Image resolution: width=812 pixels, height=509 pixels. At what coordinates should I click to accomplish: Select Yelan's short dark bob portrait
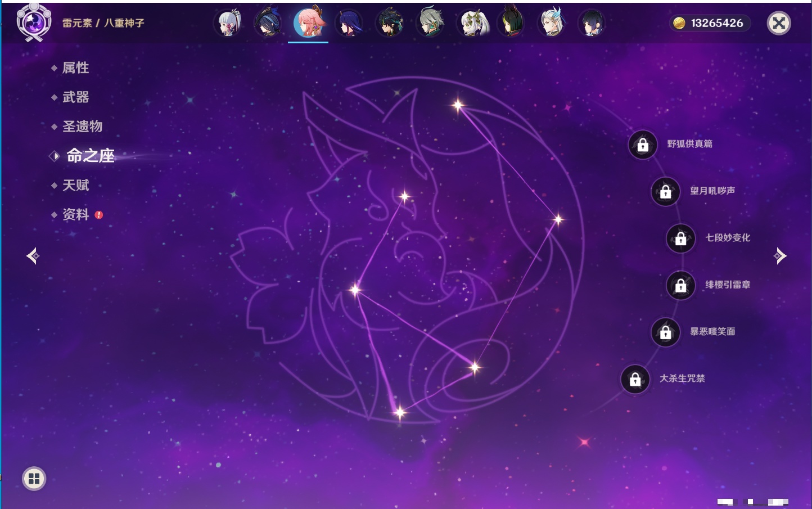pos(592,23)
